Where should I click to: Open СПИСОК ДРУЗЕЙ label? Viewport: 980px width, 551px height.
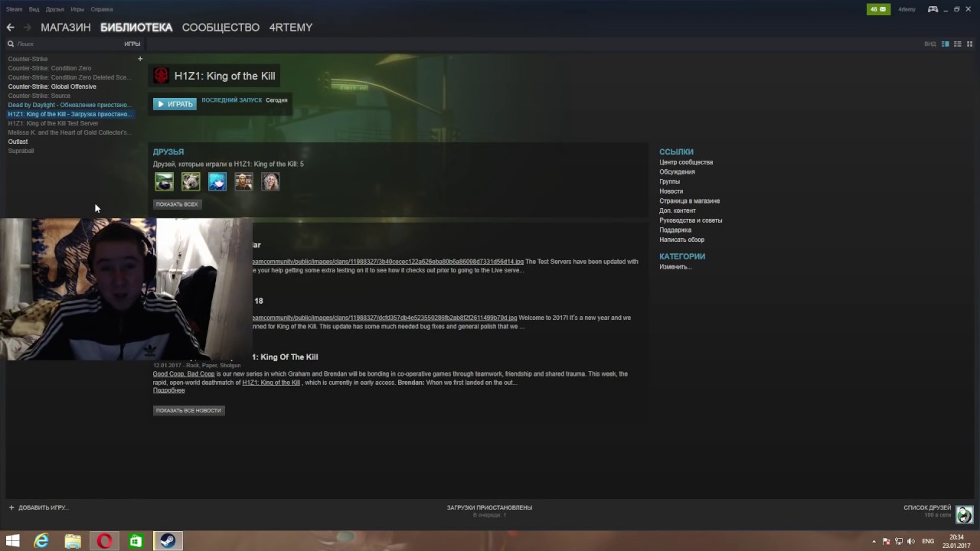click(927, 507)
